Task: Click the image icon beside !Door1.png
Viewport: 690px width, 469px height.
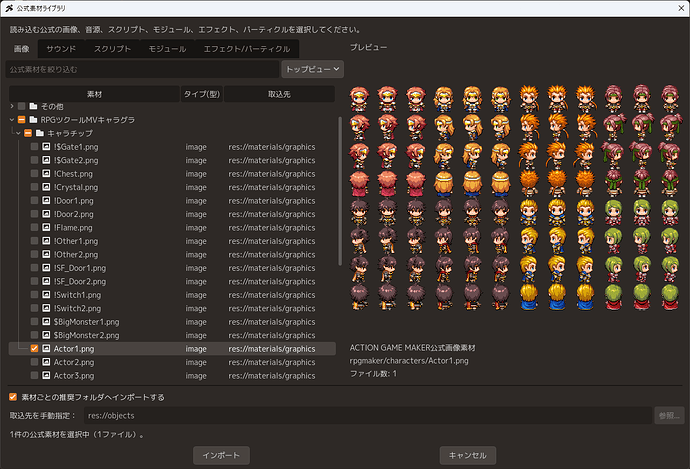Action: point(46,200)
